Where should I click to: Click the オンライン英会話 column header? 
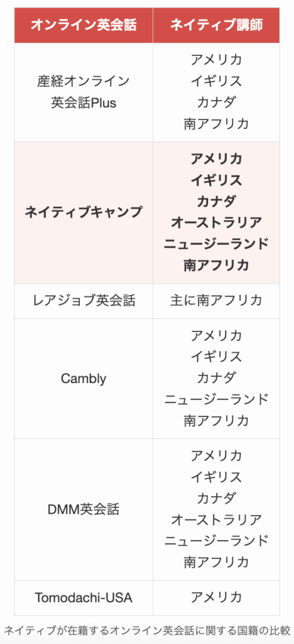click(x=84, y=25)
